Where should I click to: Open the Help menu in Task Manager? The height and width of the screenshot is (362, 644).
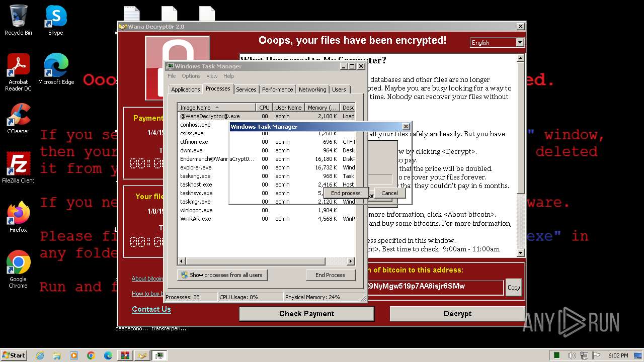tap(229, 76)
